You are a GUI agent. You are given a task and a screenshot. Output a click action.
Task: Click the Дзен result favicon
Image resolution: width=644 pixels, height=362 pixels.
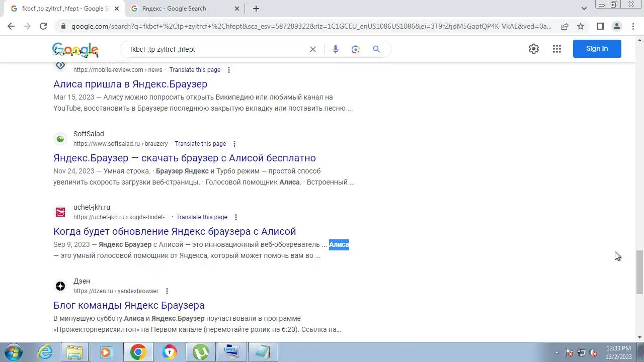pyautogui.click(x=60, y=286)
